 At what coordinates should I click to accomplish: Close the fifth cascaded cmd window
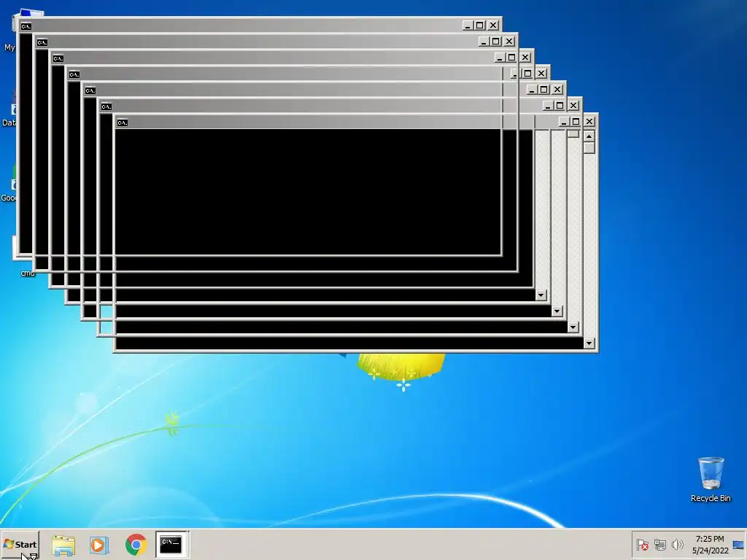[557, 90]
